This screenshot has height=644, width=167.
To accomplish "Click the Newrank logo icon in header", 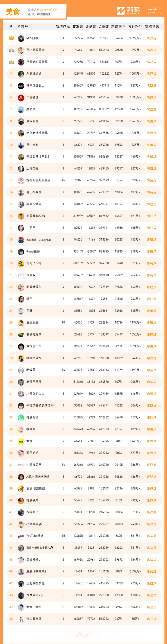I will (x=121, y=11).
